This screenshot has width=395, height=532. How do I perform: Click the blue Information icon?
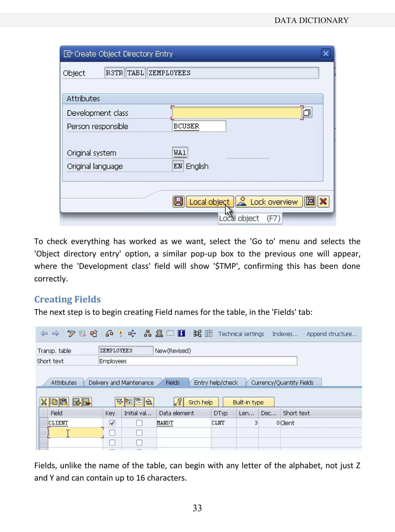(x=181, y=333)
